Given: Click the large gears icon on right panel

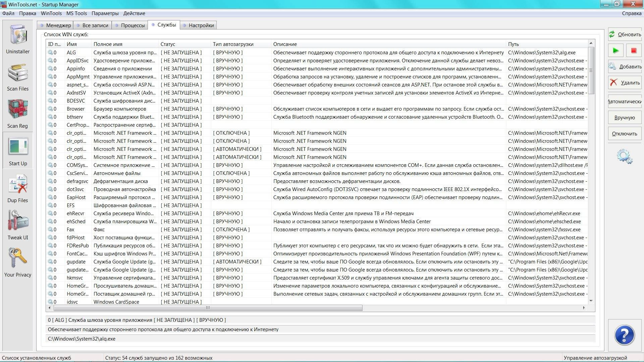Looking at the screenshot, I should click(624, 156).
